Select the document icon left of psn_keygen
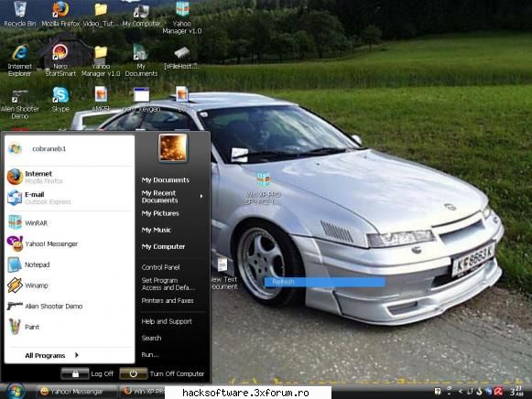 [x=101, y=98]
